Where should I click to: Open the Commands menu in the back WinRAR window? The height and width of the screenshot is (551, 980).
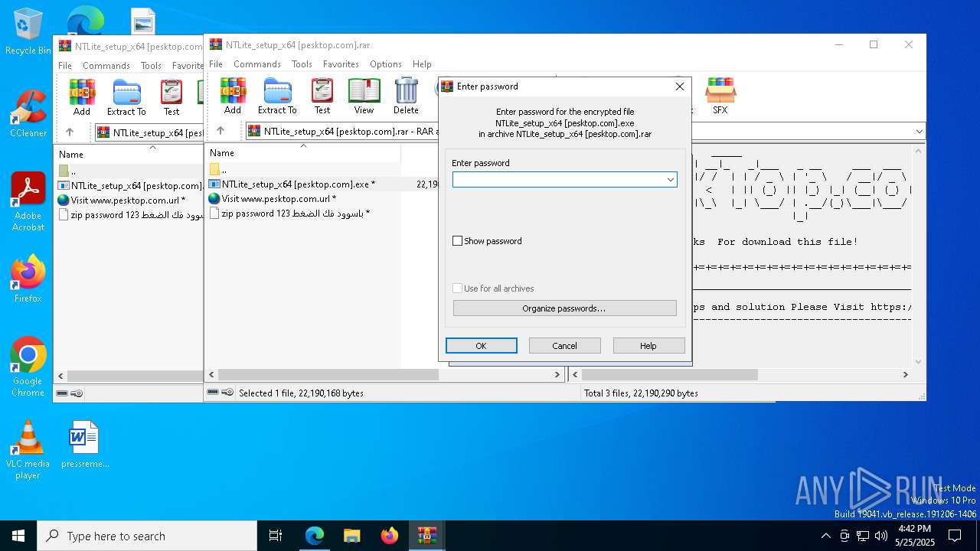point(106,66)
